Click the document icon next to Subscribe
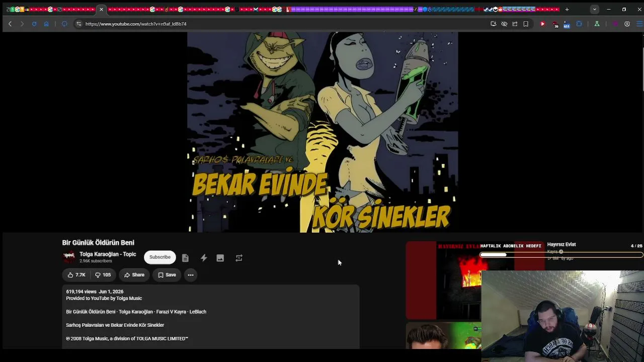The width and height of the screenshot is (644, 362). pyautogui.click(x=185, y=258)
